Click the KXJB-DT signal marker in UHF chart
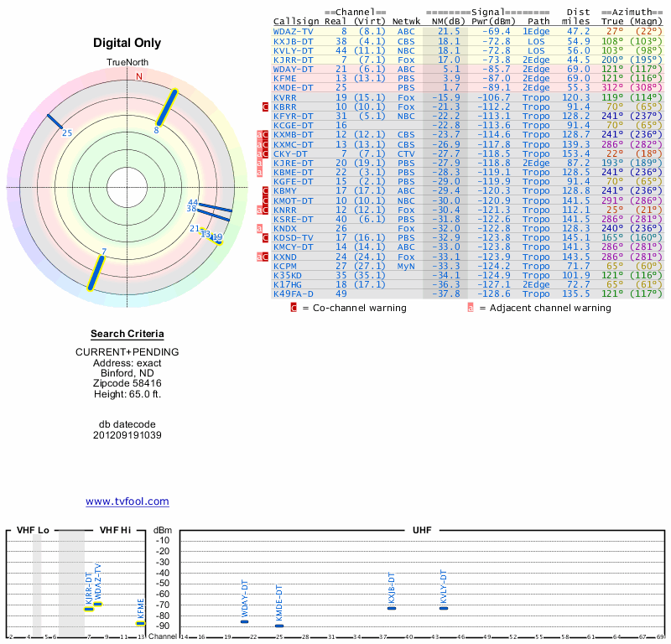 tap(392, 608)
